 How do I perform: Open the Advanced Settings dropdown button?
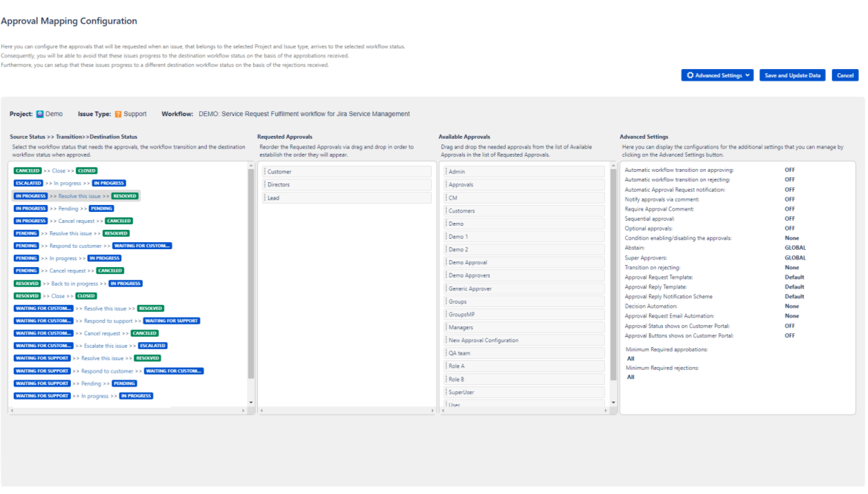(x=717, y=75)
